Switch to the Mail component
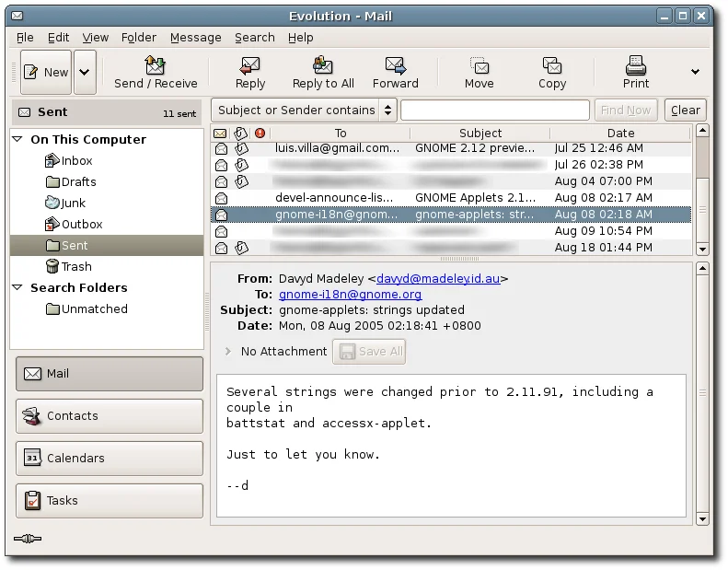This screenshot has height=570, width=728. pyautogui.click(x=110, y=374)
